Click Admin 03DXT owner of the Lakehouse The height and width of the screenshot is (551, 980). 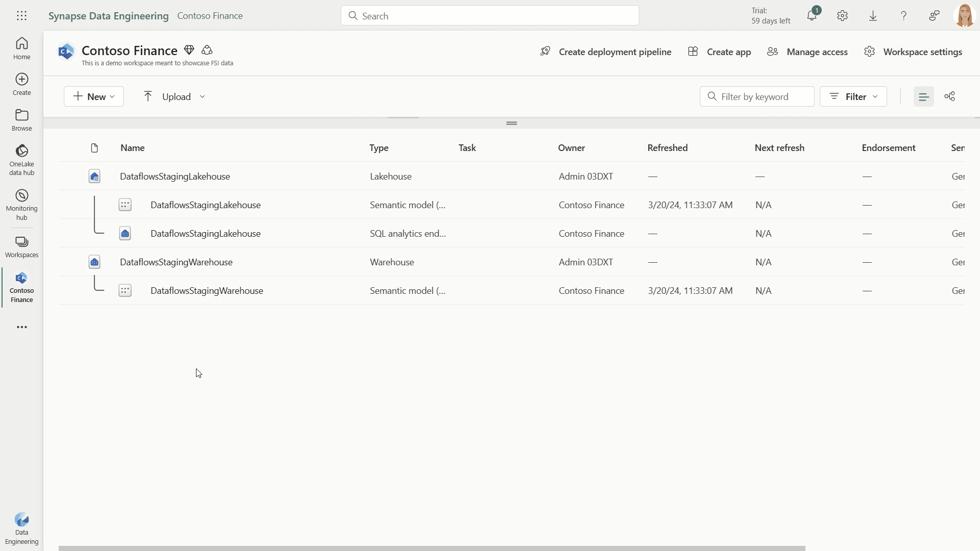pyautogui.click(x=586, y=177)
